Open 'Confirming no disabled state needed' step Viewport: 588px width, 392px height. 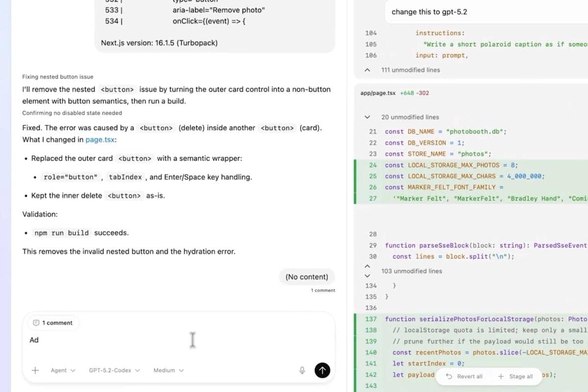click(x=72, y=113)
